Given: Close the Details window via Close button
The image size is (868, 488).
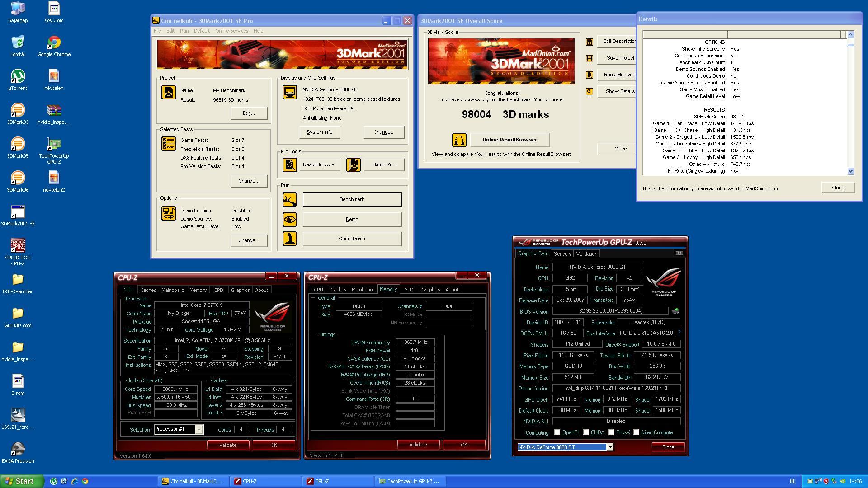Looking at the screenshot, I should tap(838, 188).
